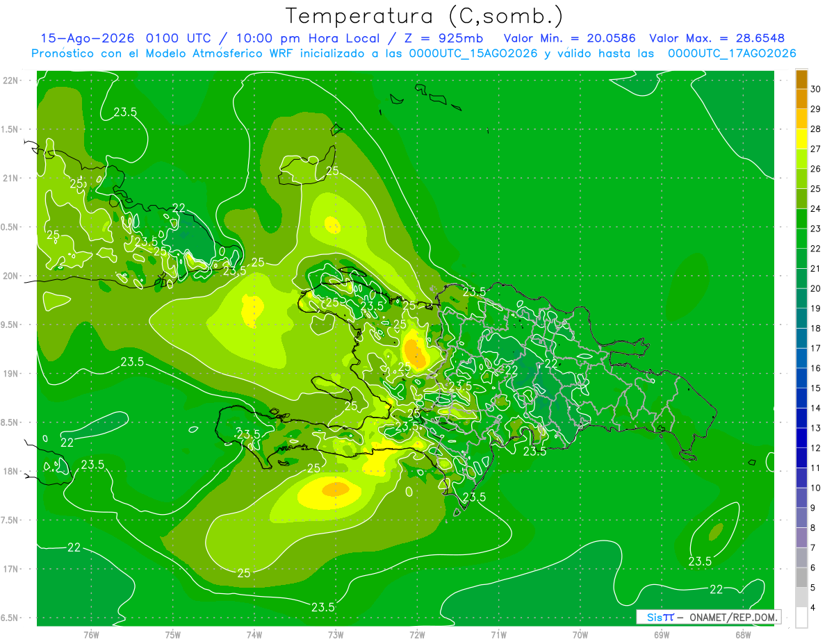The height and width of the screenshot is (644, 834).
Task: Click the 69W longitude axis label
Action: tap(662, 634)
